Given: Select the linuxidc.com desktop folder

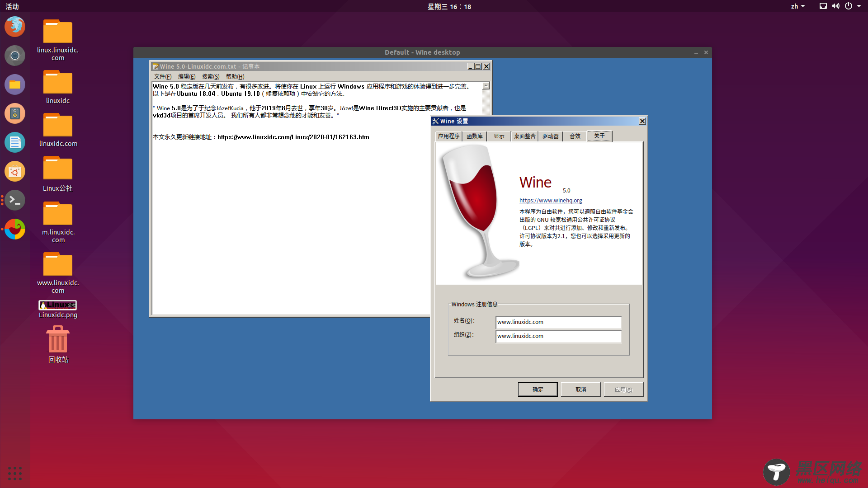Looking at the screenshot, I should (58, 130).
